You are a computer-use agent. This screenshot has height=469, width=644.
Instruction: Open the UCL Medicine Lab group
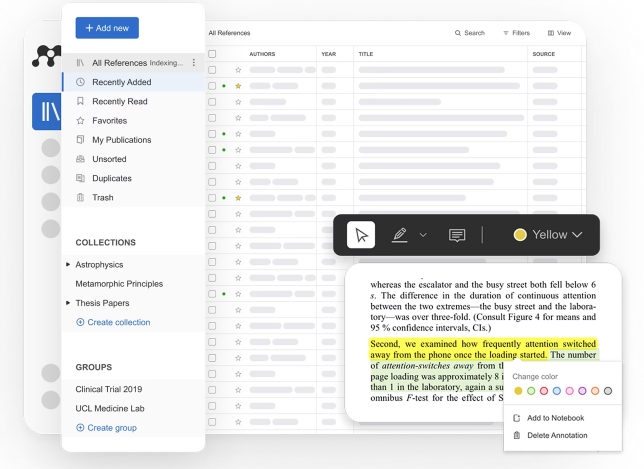pyautogui.click(x=110, y=408)
